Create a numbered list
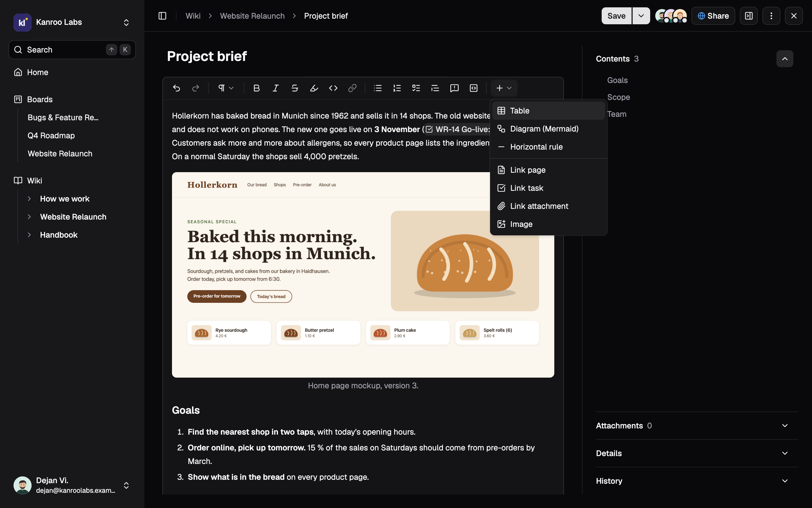The width and height of the screenshot is (812, 508). coord(397,88)
